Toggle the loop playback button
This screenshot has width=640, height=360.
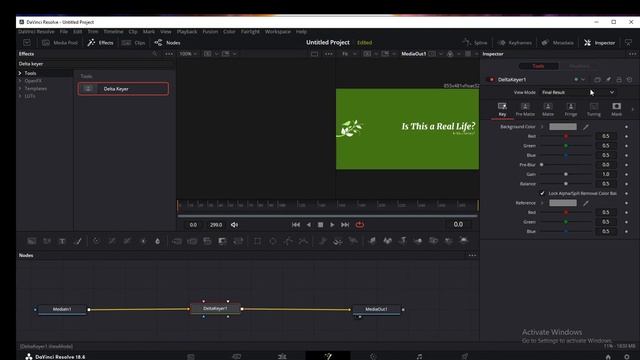click(x=360, y=224)
